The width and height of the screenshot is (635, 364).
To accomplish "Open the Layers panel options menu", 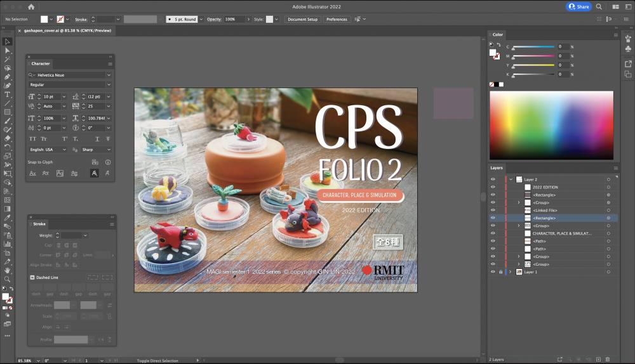I will tap(615, 168).
